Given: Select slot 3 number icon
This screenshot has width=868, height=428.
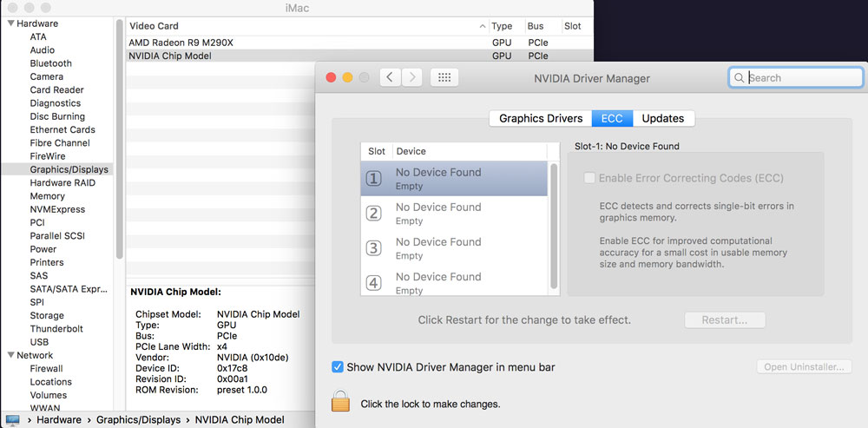Looking at the screenshot, I should tap(374, 248).
